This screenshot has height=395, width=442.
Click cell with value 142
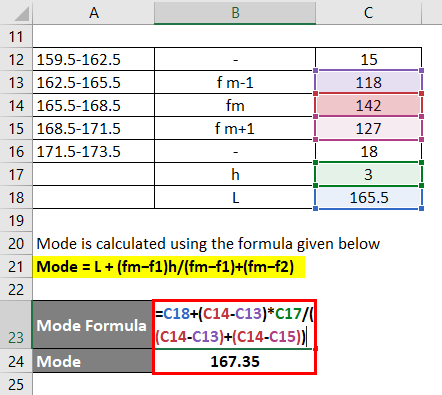click(x=368, y=105)
